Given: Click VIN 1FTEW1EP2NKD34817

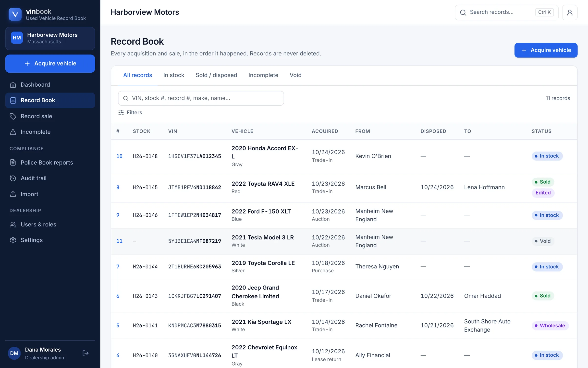Looking at the screenshot, I should [195, 215].
